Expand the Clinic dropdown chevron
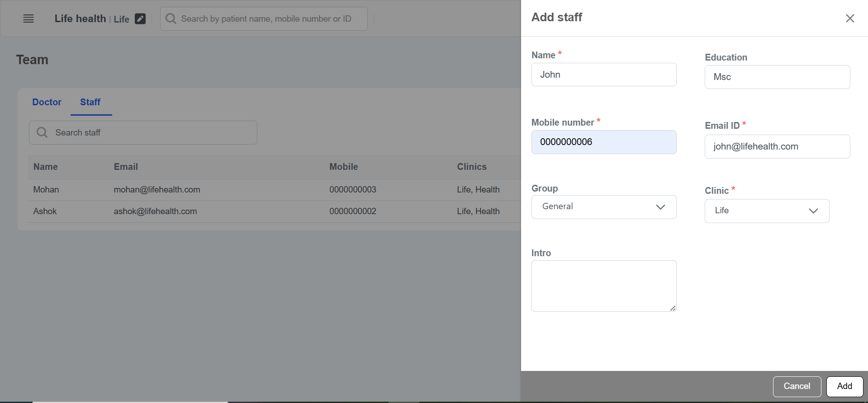868x403 pixels. point(813,211)
